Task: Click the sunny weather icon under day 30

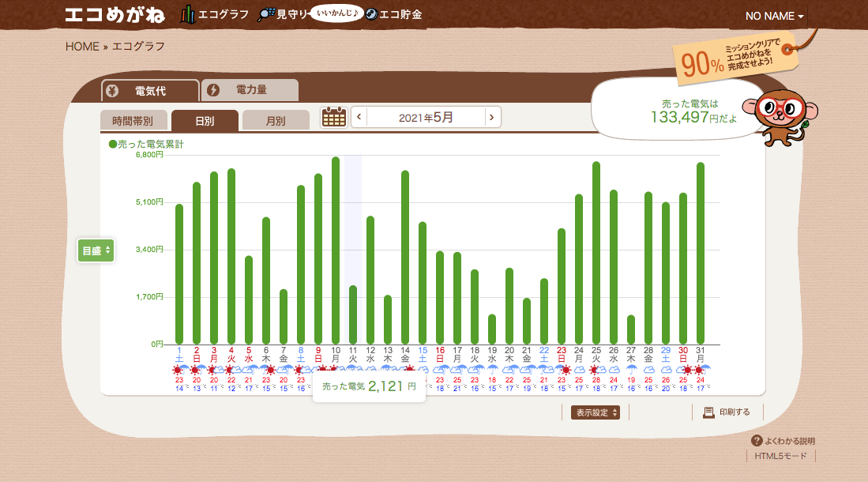Action: (687, 370)
